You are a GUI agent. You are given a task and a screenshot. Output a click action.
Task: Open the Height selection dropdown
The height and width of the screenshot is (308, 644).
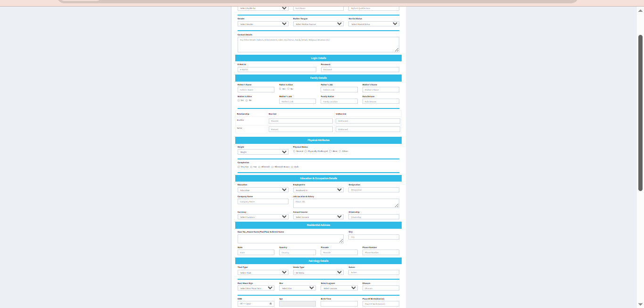click(x=263, y=152)
